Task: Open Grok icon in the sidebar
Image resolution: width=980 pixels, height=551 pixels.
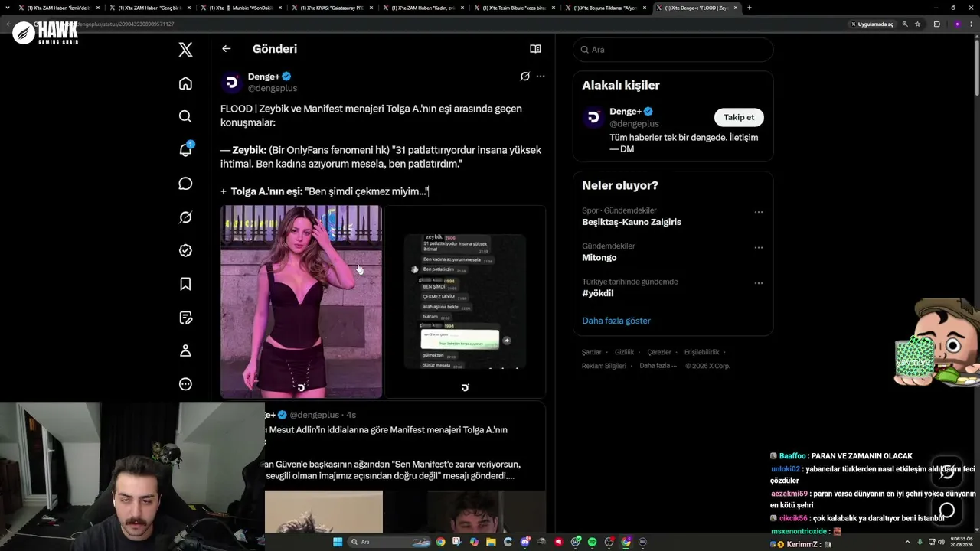Action: [185, 217]
